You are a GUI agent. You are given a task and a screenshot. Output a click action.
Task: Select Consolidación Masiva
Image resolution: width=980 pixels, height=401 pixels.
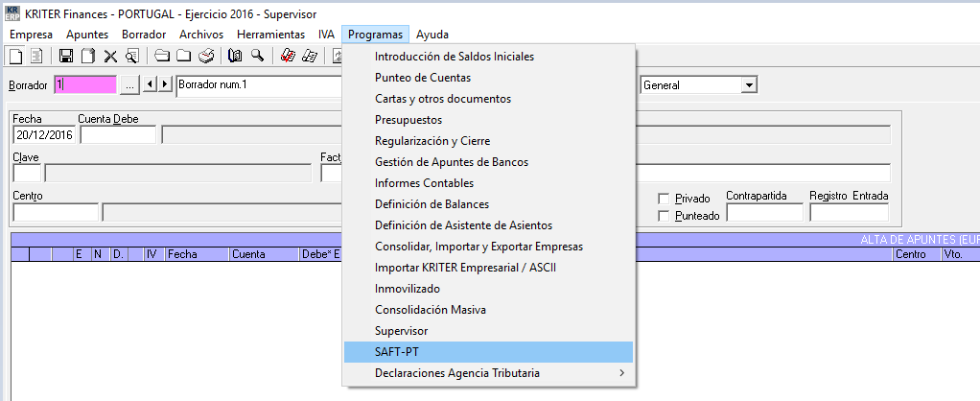(488, 310)
